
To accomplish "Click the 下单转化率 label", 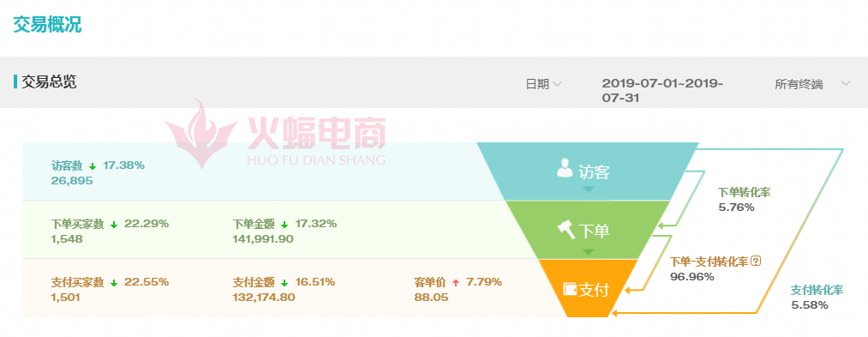I will [744, 192].
